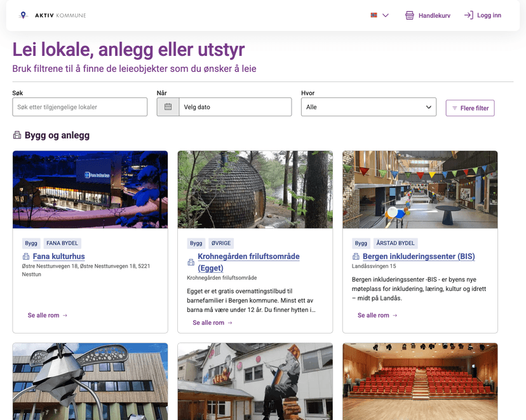The height and width of the screenshot is (420, 526).
Task: Open Bergen inkluderingssenter (BIS) link
Action: [419, 256]
